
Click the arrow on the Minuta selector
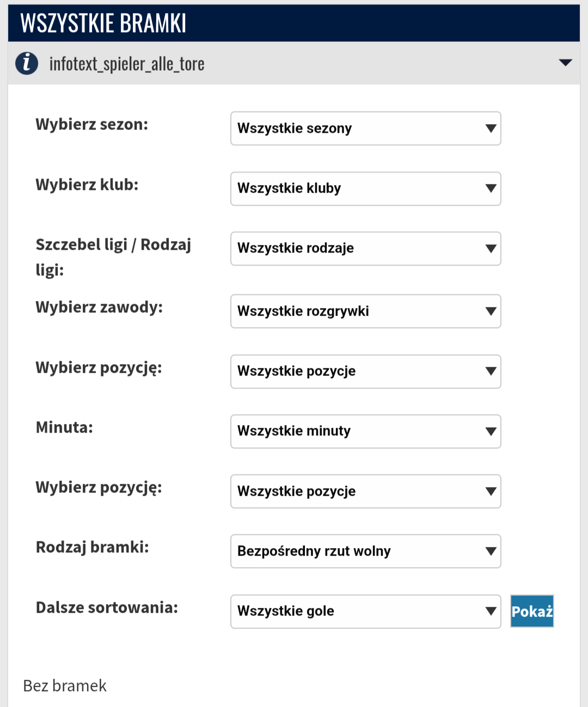point(491,431)
